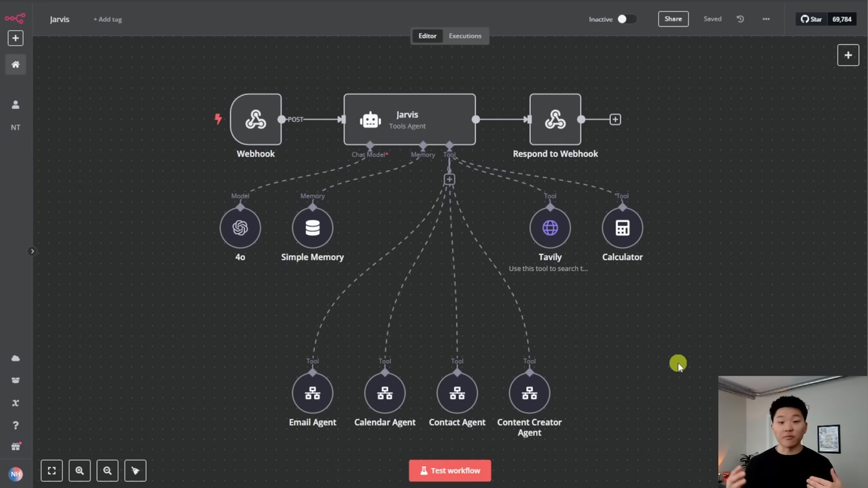This screenshot has width=868, height=488.
Task: Click the n8n logo icon
Action: point(15,18)
